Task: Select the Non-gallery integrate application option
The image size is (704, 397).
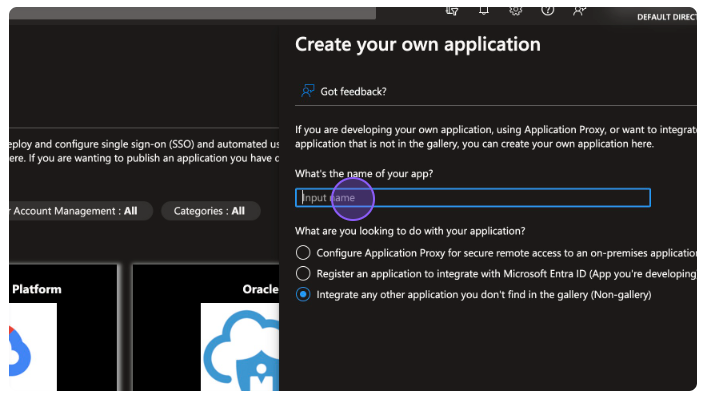Action: click(303, 295)
